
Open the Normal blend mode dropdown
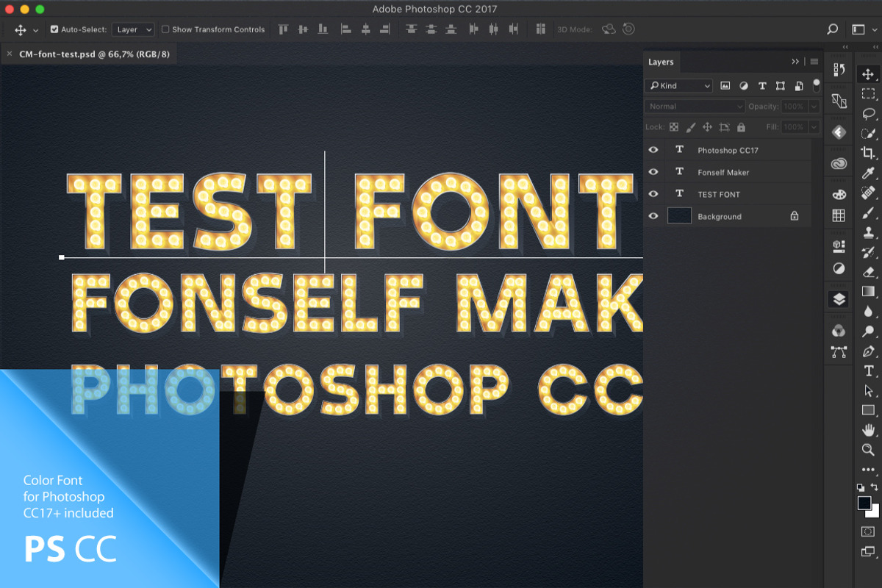695,107
